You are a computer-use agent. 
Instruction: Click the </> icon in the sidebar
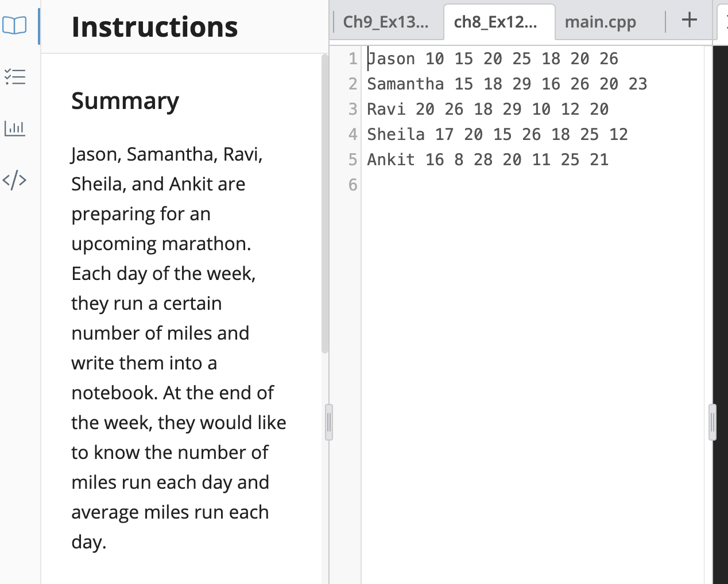pyautogui.click(x=16, y=180)
